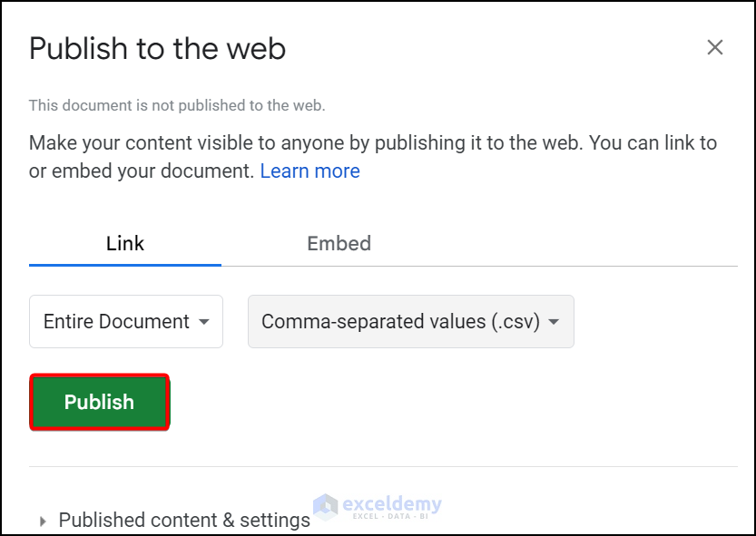The width and height of the screenshot is (756, 536).
Task: Click the exceldemy watermark name text
Action: coord(392,503)
